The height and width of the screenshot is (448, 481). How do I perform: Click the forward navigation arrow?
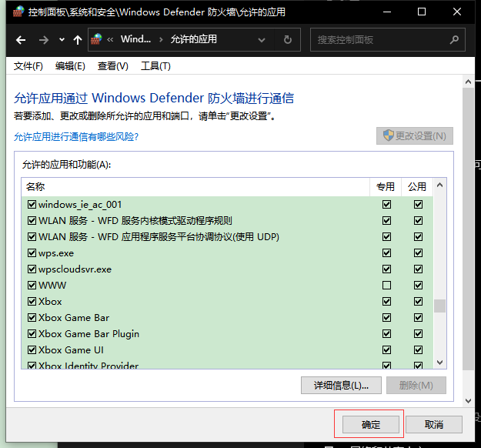tap(44, 40)
